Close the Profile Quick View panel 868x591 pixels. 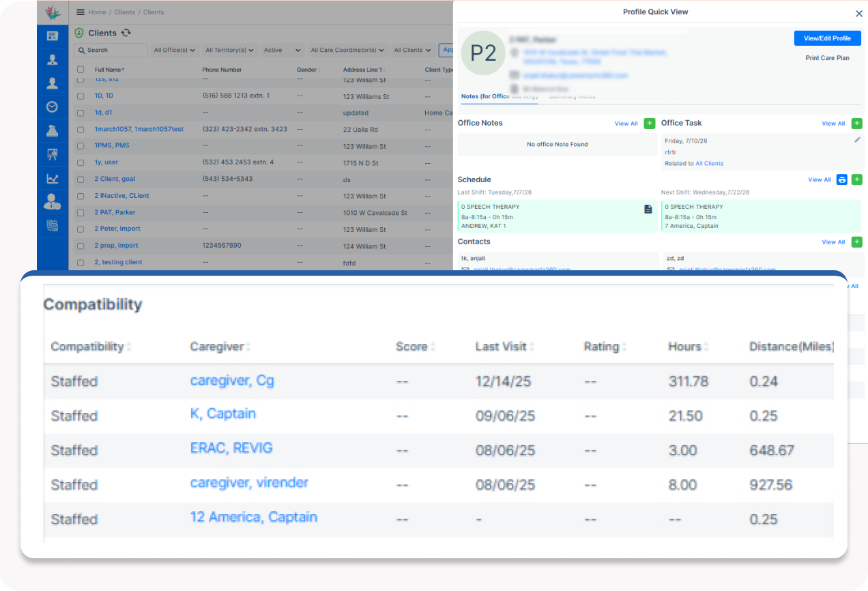tap(859, 13)
